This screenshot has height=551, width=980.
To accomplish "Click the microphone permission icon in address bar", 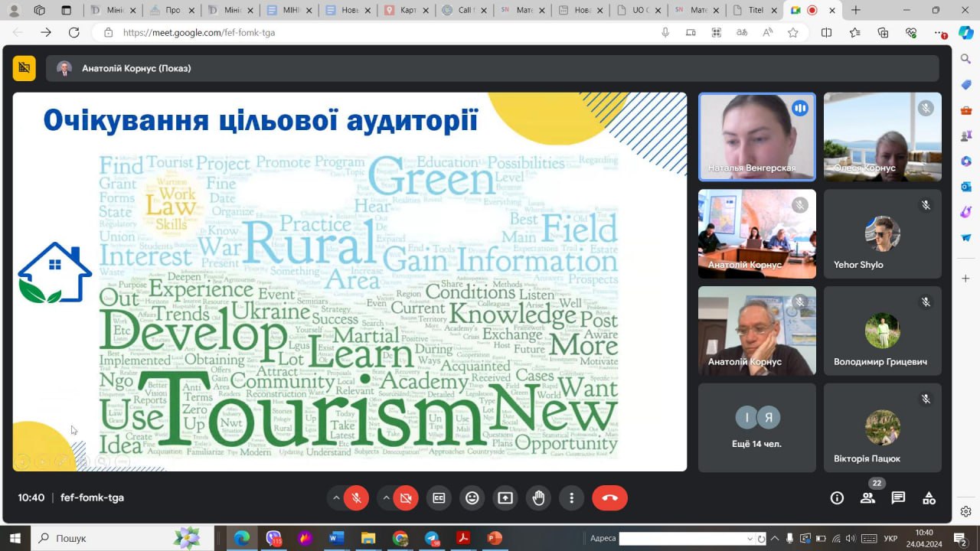I will [x=665, y=33].
